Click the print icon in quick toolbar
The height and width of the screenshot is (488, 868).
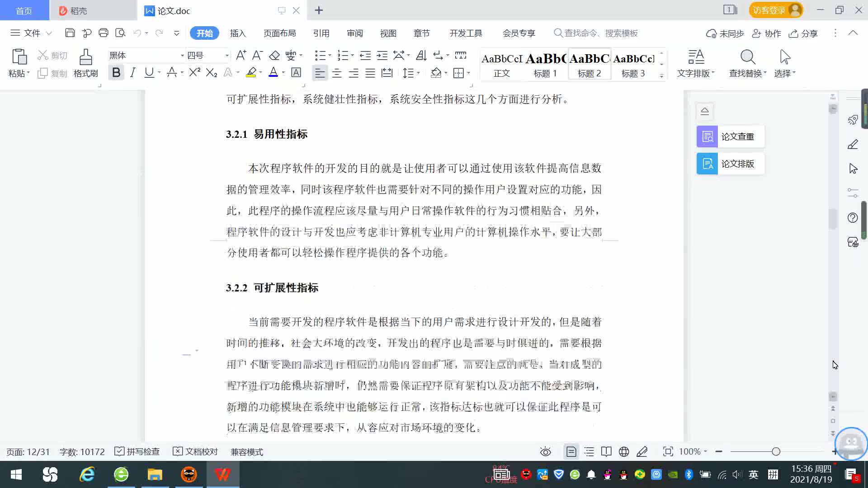click(104, 33)
